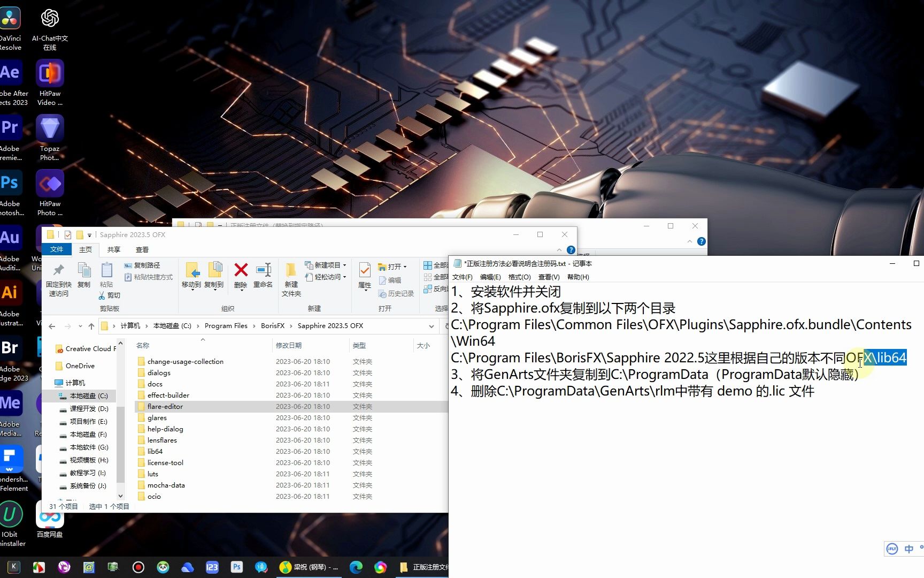Open the 文件 tab in Explorer
This screenshot has height=578, width=924.
tap(57, 249)
